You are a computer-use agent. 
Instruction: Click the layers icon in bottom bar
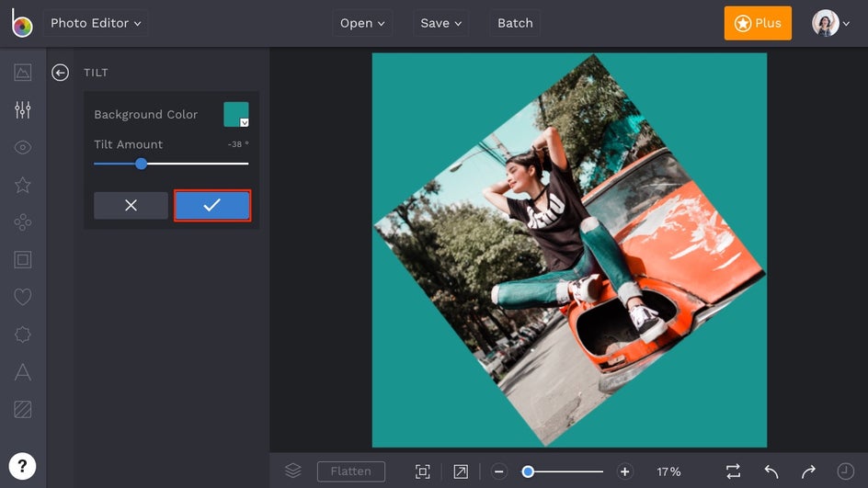[x=292, y=471]
